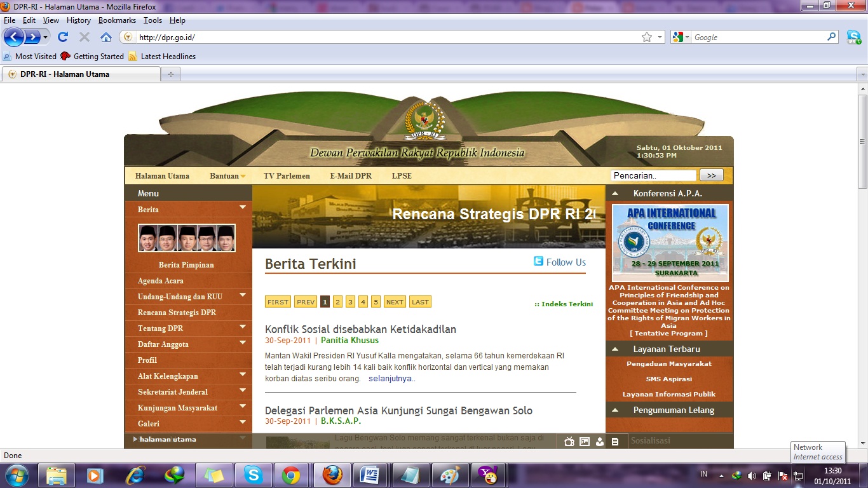This screenshot has height=488, width=868.
Task: Click the Firefox Back arrow button
Action: pyautogui.click(x=14, y=37)
